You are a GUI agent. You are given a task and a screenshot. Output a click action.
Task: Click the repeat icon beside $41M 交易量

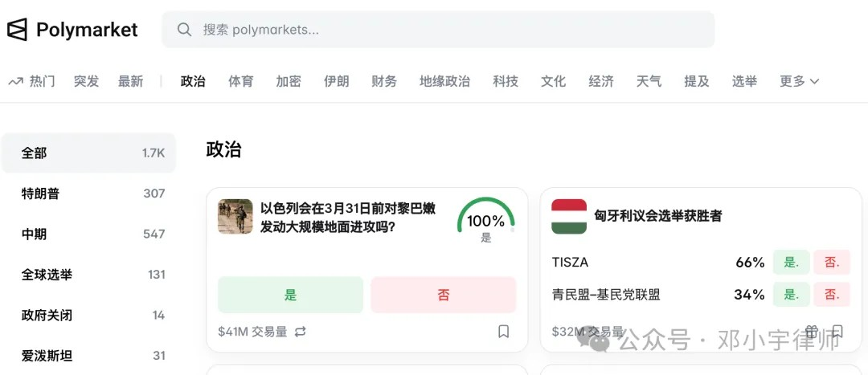pos(301,331)
